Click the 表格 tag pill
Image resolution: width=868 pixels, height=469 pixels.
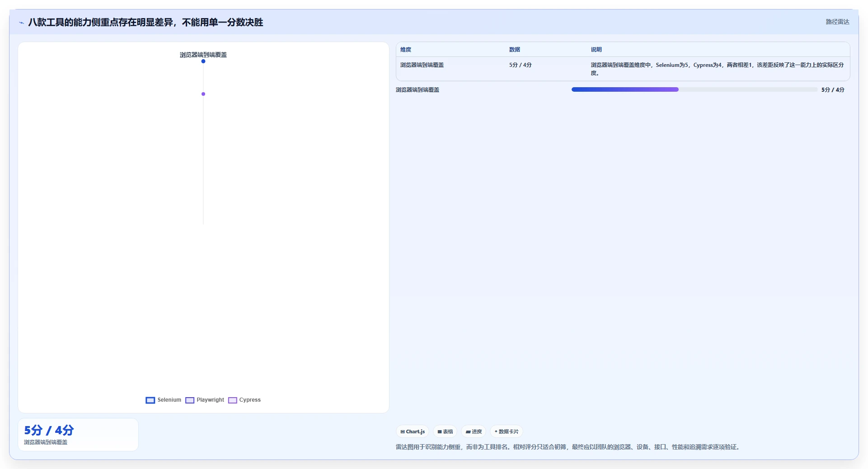click(445, 431)
